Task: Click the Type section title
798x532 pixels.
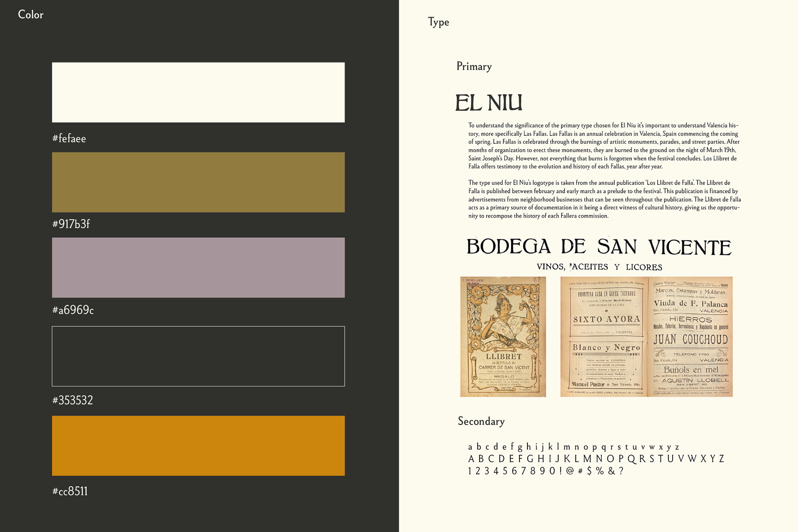Action: pyautogui.click(x=438, y=22)
